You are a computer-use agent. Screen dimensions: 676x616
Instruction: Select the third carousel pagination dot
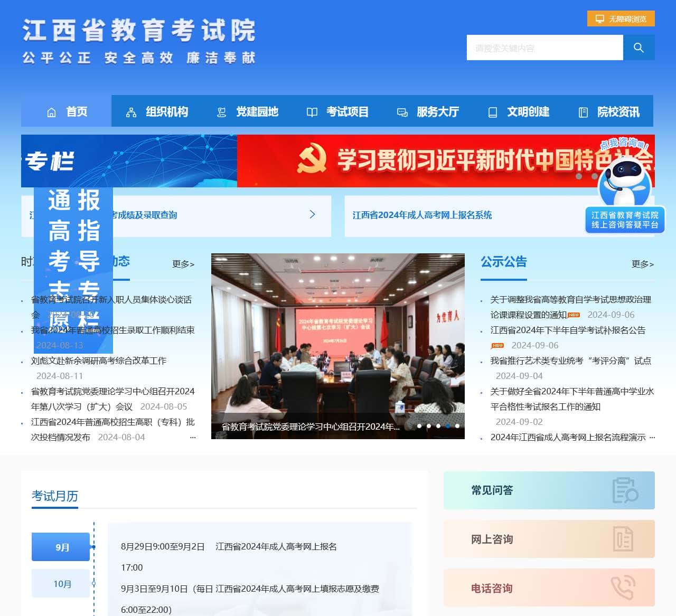438,425
